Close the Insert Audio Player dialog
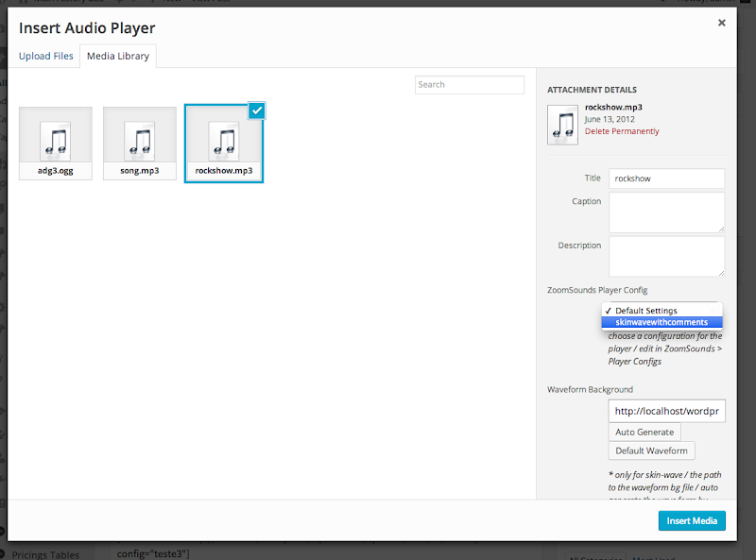Viewport: 756px width, 560px height. (x=721, y=23)
